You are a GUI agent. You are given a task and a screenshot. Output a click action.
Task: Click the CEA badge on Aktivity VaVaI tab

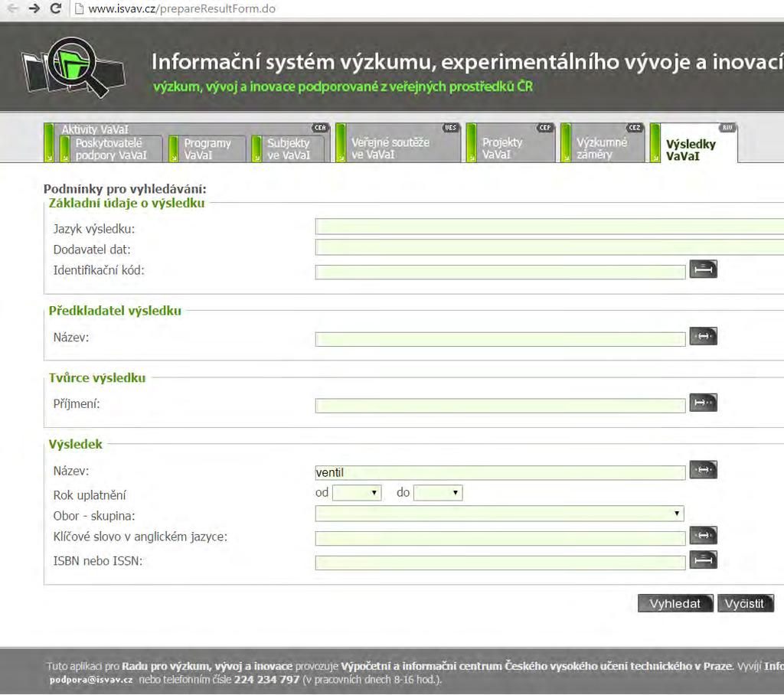click(x=320, y=128)
